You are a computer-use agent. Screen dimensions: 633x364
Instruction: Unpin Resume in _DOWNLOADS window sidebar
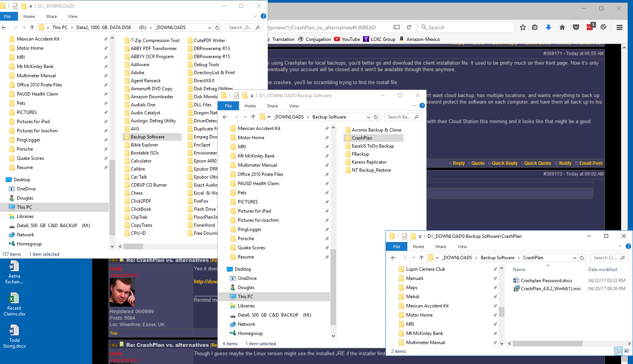click(x=106, y=167)
